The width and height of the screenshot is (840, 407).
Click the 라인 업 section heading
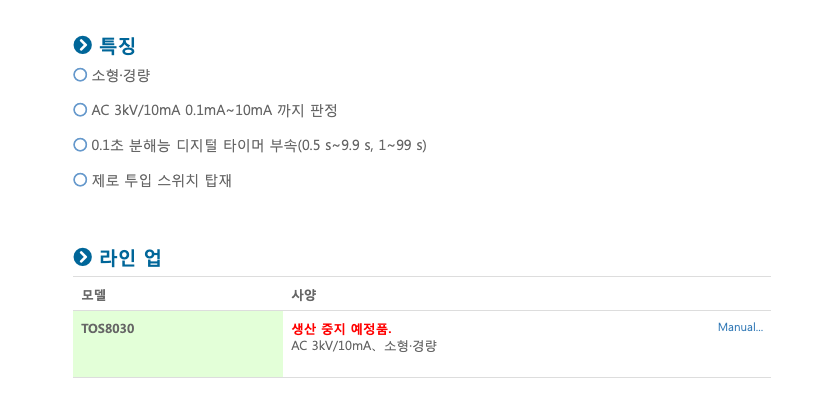130,258
